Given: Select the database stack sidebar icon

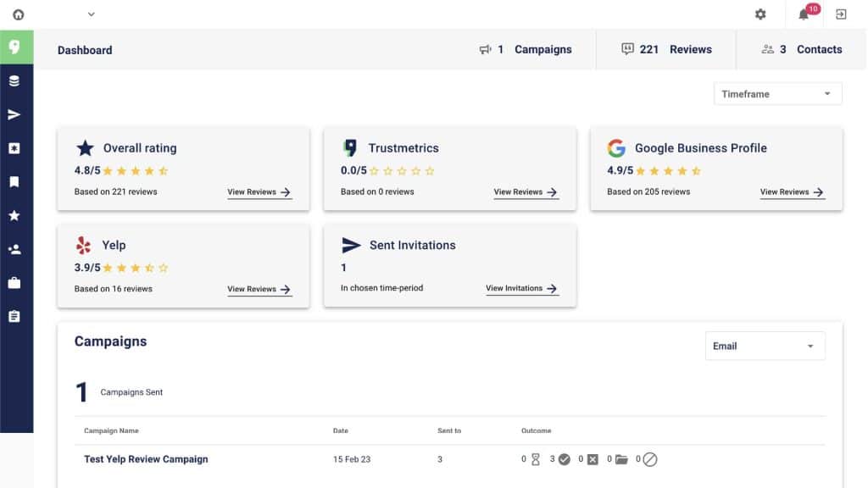Looking at the screenshot, I should point(14,80).
